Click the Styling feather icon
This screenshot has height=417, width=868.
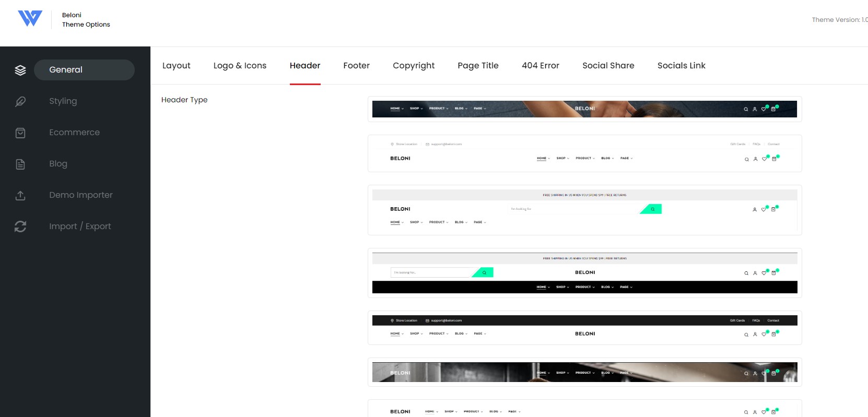pos(20,101)
